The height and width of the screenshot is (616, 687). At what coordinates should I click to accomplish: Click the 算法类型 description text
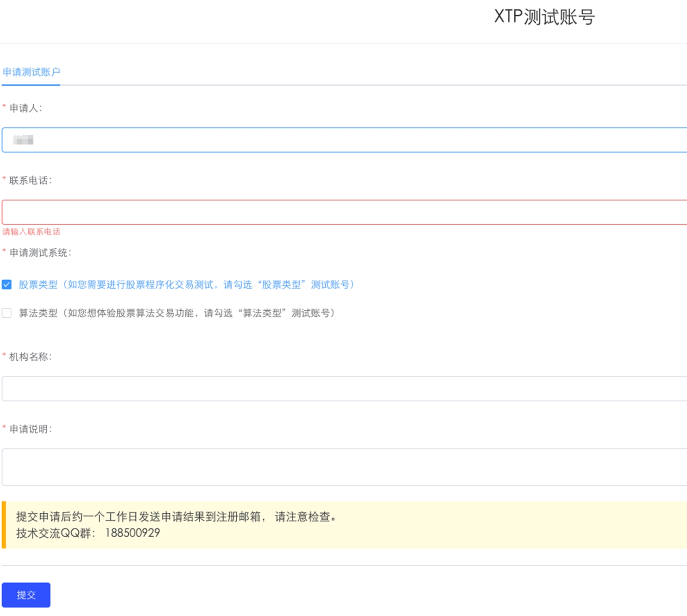coord(176,313)
